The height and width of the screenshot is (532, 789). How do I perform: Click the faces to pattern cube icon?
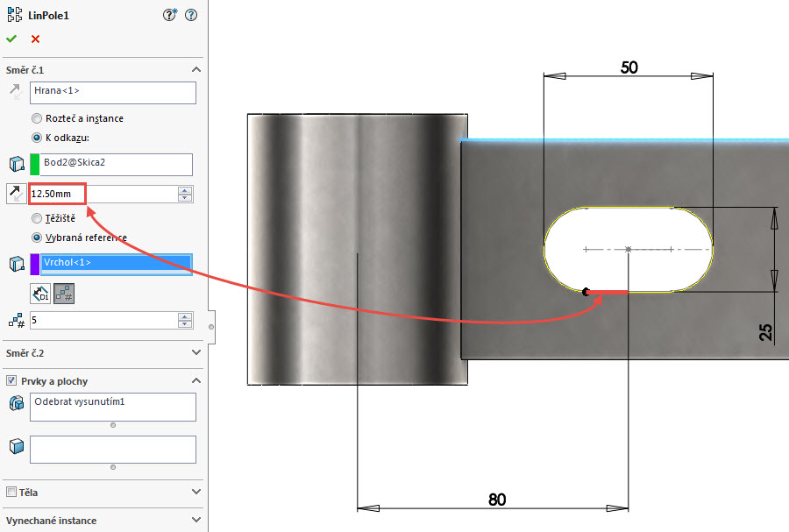coord(15,448)
